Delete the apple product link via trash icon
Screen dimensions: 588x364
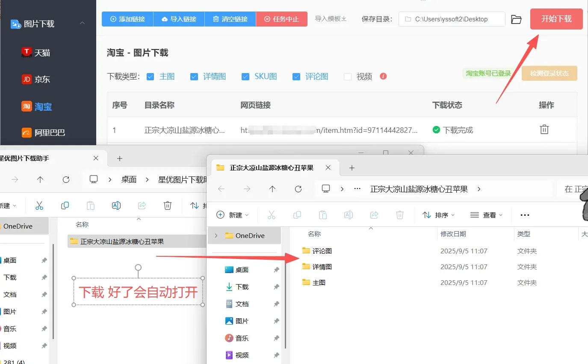click(x=544, y=130)
